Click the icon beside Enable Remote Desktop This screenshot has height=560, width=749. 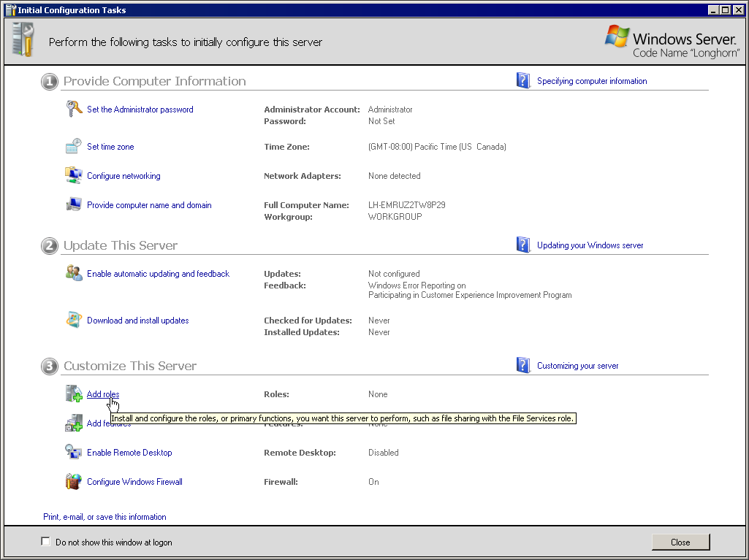74,452
